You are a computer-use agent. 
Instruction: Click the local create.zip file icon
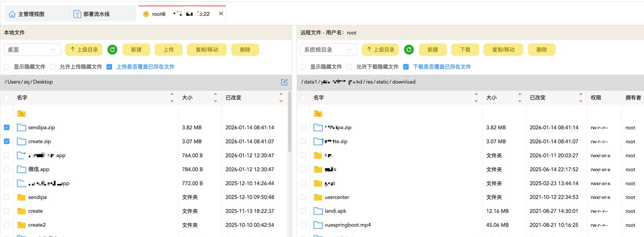click(x=21, y=141)
